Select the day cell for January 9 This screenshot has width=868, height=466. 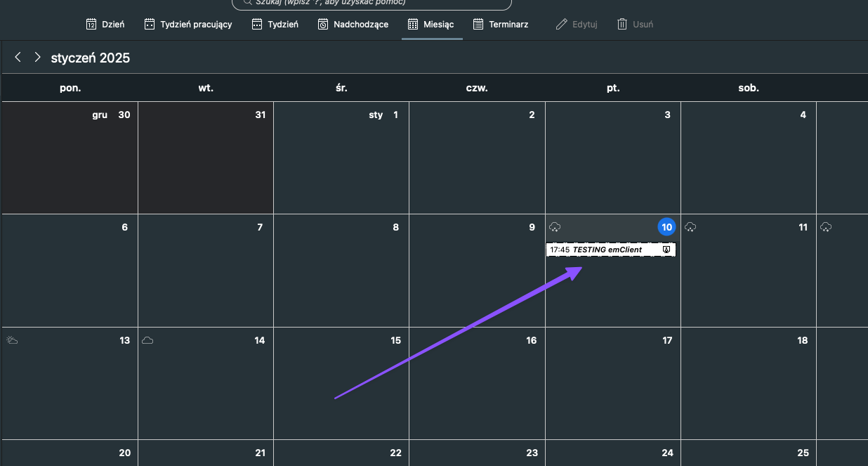point(477,271)
